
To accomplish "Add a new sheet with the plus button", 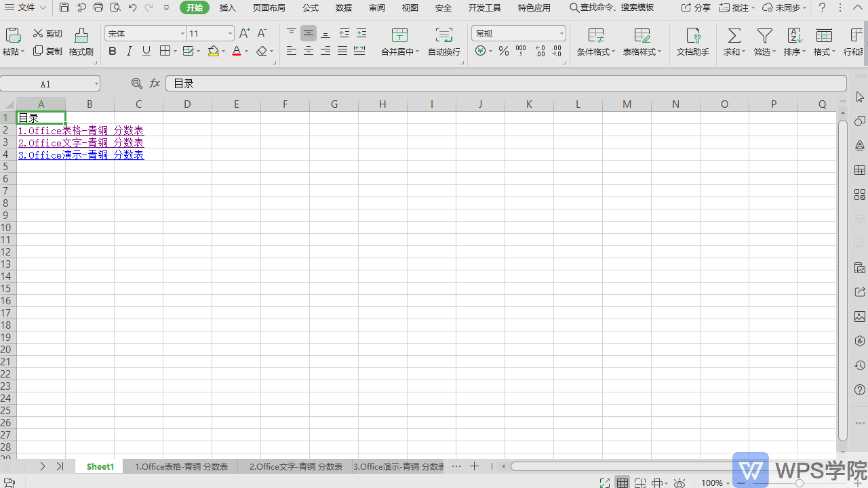I will click(x=475, y=466).
